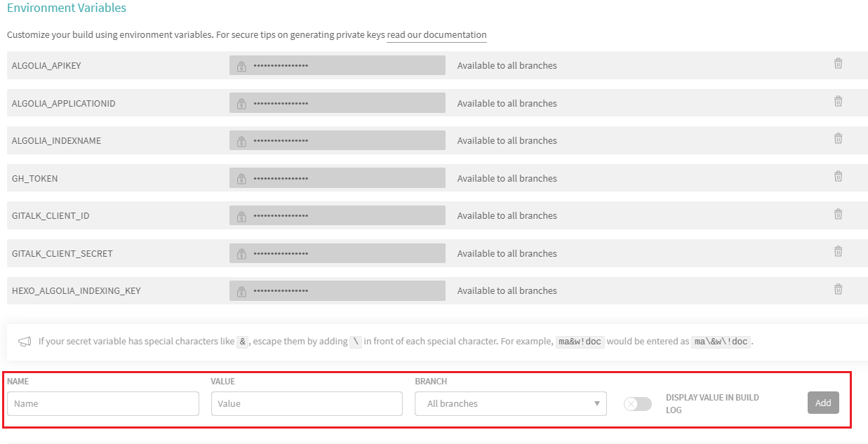Delete the GH_TOKEN variable
This screenshot has width=868, height=444.
pos(838,176)
